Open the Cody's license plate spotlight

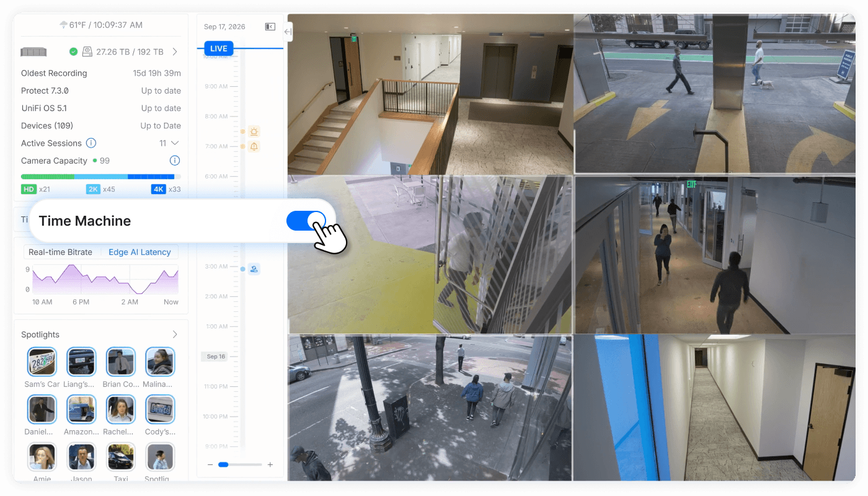(160, 409)
